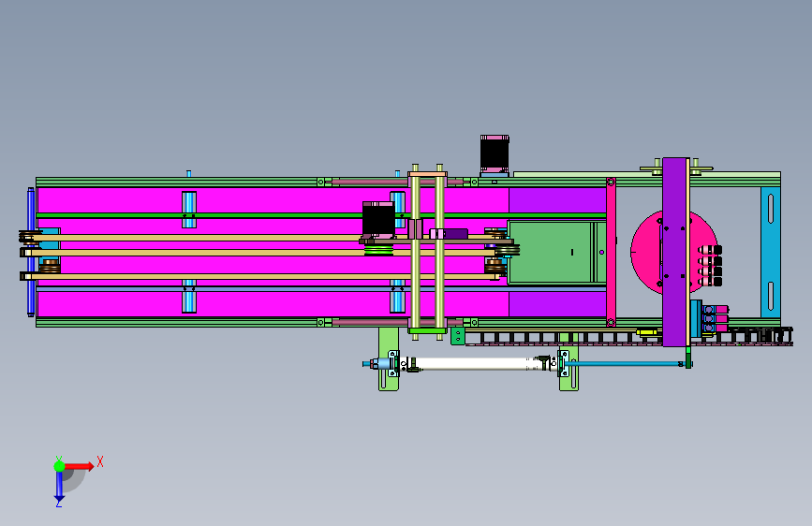Select the drag chain cable carrier along the bottom right
Viewport: 812px width, 526px height.
629,338
